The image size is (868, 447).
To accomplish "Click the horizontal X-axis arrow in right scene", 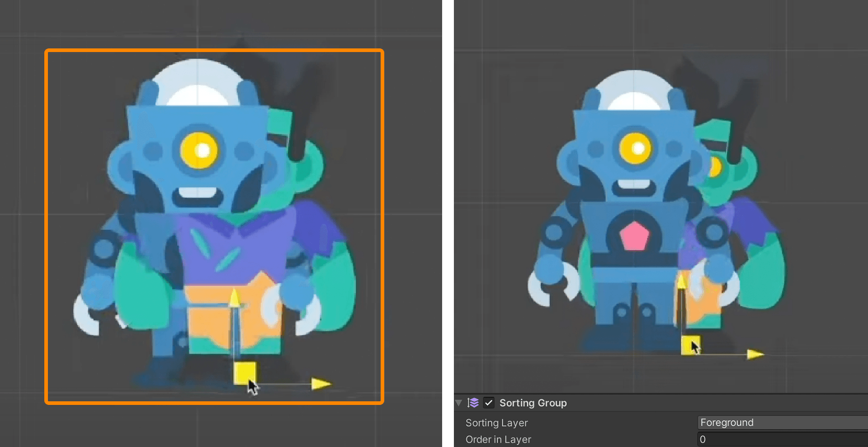I will tap(755, 354).
